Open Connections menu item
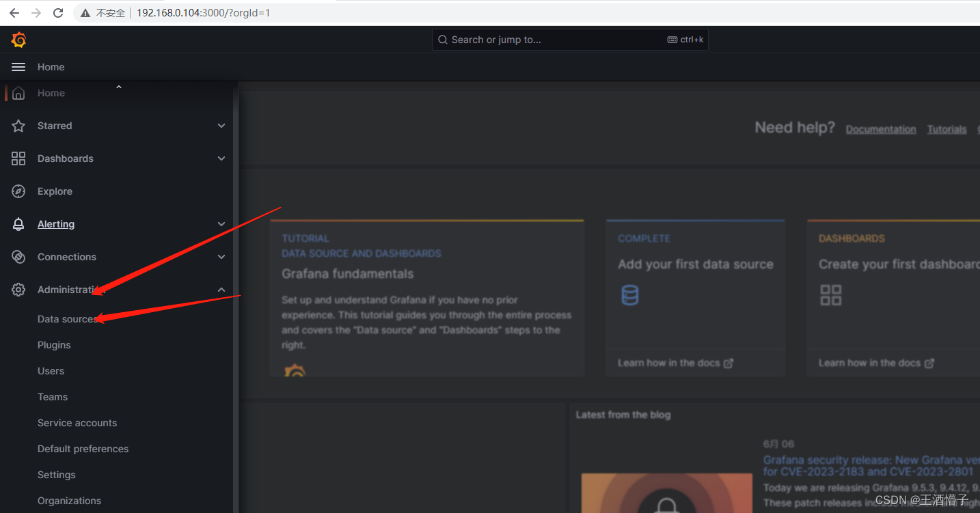This screenshot has width=980, height=513. tap(67, 257)
